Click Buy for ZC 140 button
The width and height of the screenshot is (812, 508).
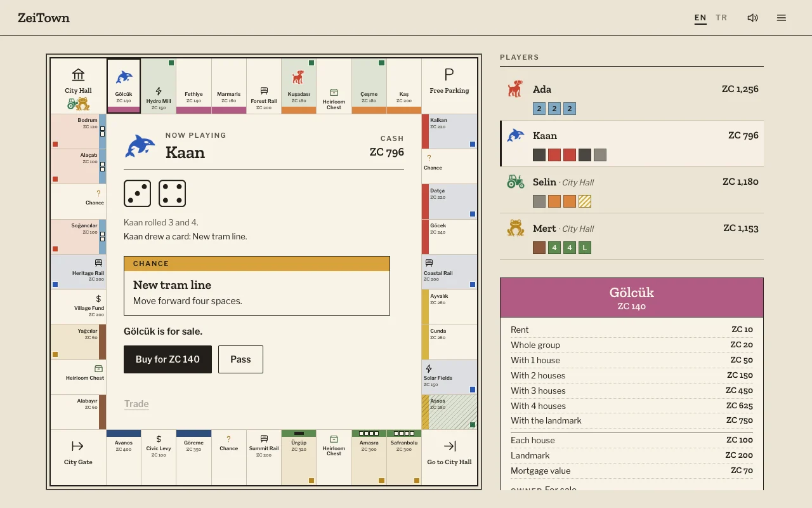[x=167, y=359]
